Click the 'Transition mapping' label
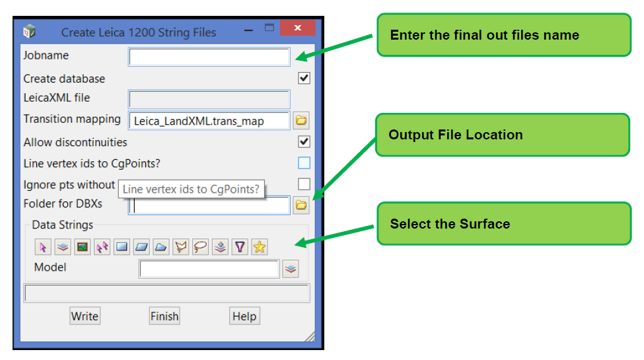Image resolution: width=644 pixels, height=360 pixels. pos(72,119)
